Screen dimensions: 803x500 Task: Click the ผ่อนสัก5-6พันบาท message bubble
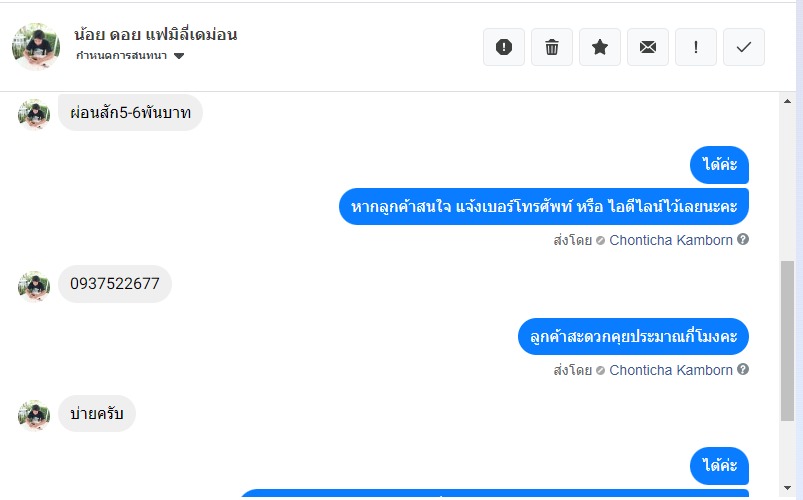pyautogui.click(x=130, y=112)
